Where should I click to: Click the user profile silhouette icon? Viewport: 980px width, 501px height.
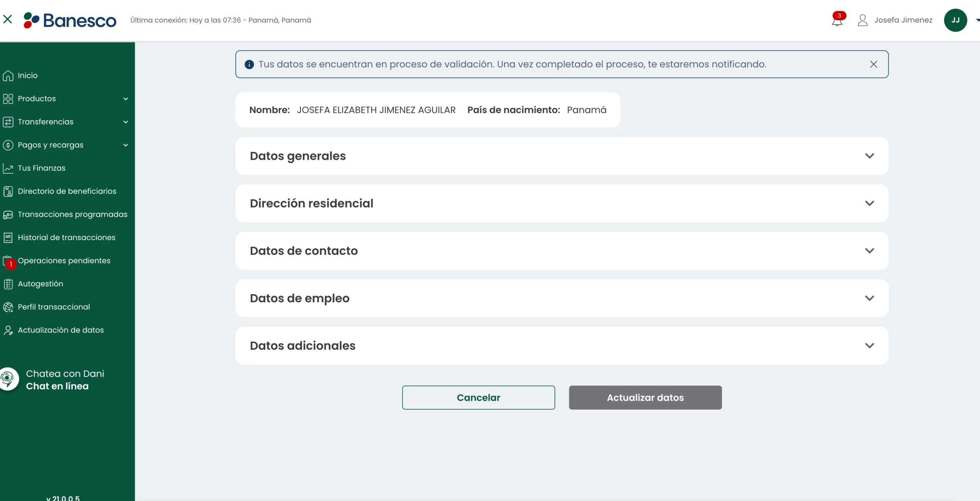[x=862, y=20]
